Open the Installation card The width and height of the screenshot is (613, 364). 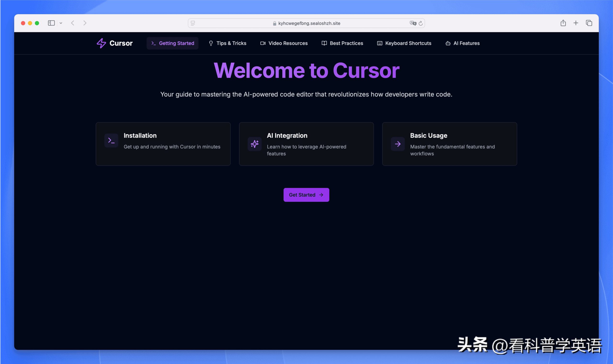coord(163,144)
